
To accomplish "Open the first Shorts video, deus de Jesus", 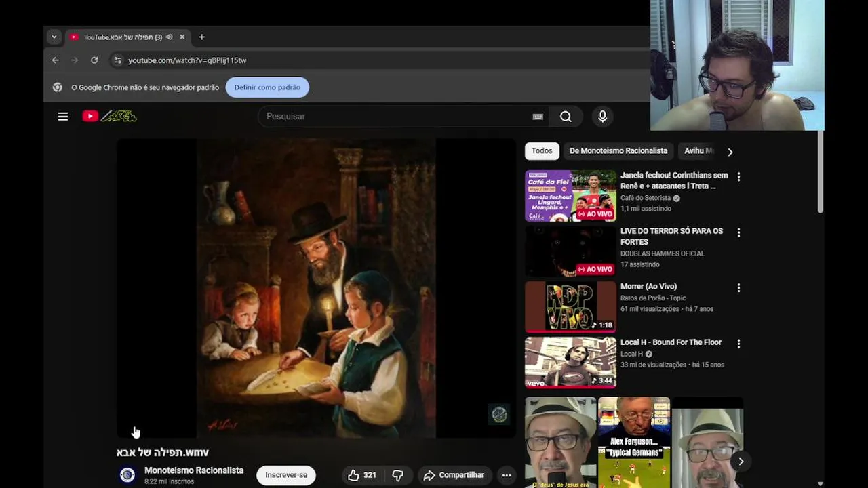I will (560, 443).
